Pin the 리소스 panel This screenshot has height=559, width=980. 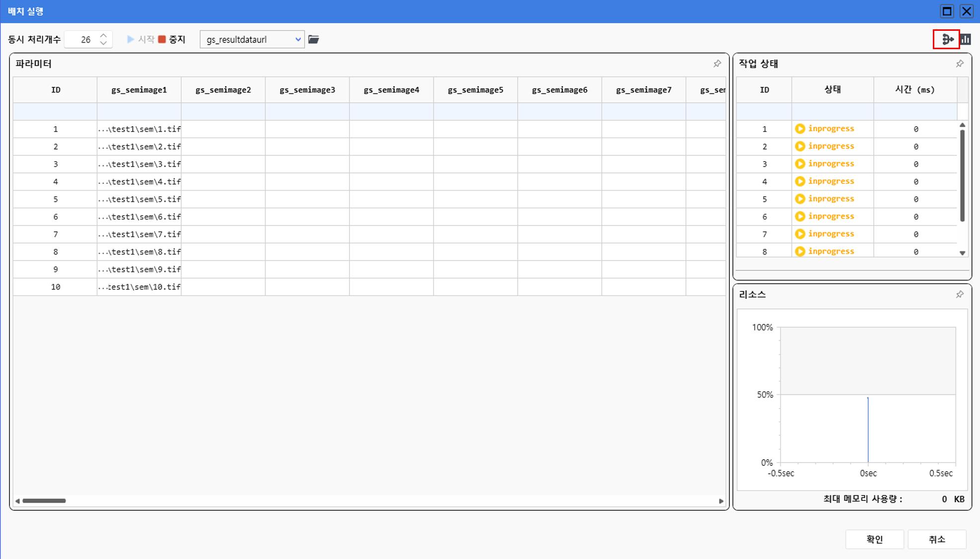(x=960, y=295)
